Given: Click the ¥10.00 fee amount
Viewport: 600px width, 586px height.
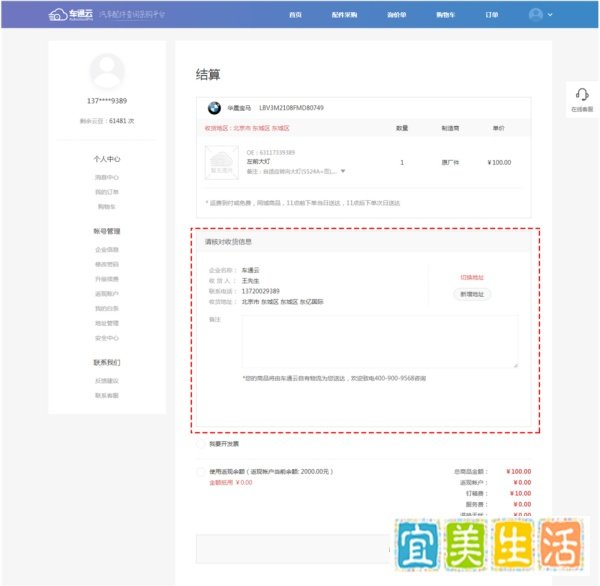Looking at the screenshot, I should (x=520, y=493).
